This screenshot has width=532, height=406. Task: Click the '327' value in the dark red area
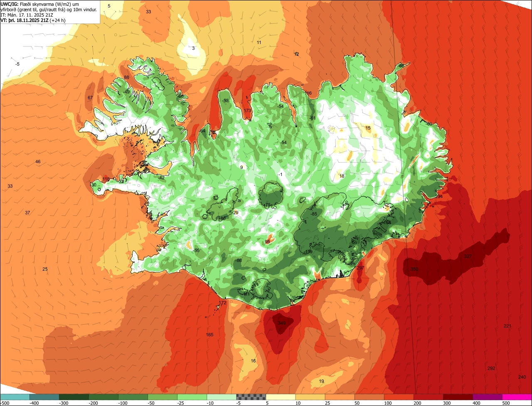click(468, 256)
